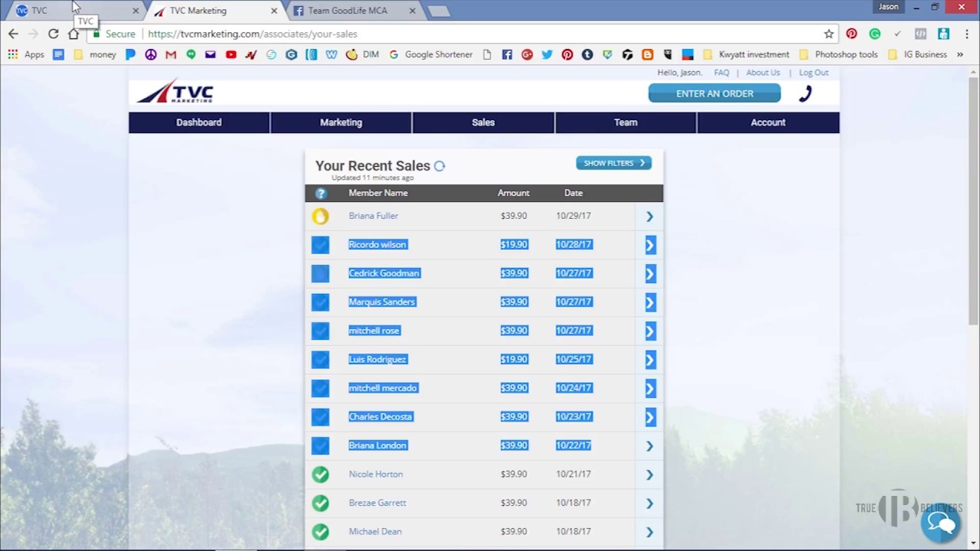This screenshot has width=980, height=551.
Task: Open the Kwyatt investment bookmark folder
Action: (x=746, y=54)
